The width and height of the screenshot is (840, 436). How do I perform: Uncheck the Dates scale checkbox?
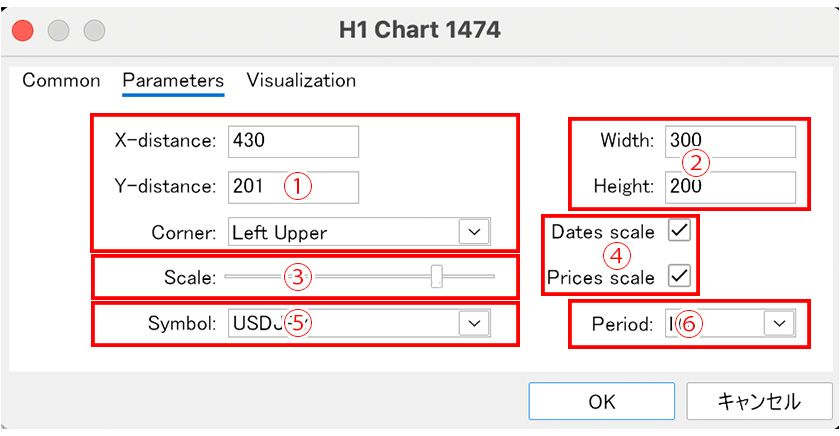pyautogui.click(x=680, y=231)
